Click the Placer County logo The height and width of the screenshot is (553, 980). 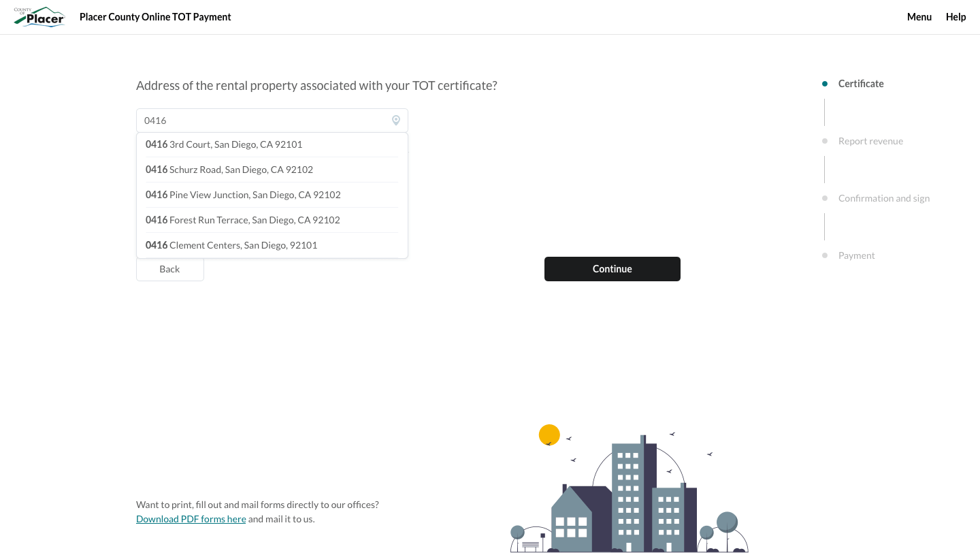click(39, 16)
